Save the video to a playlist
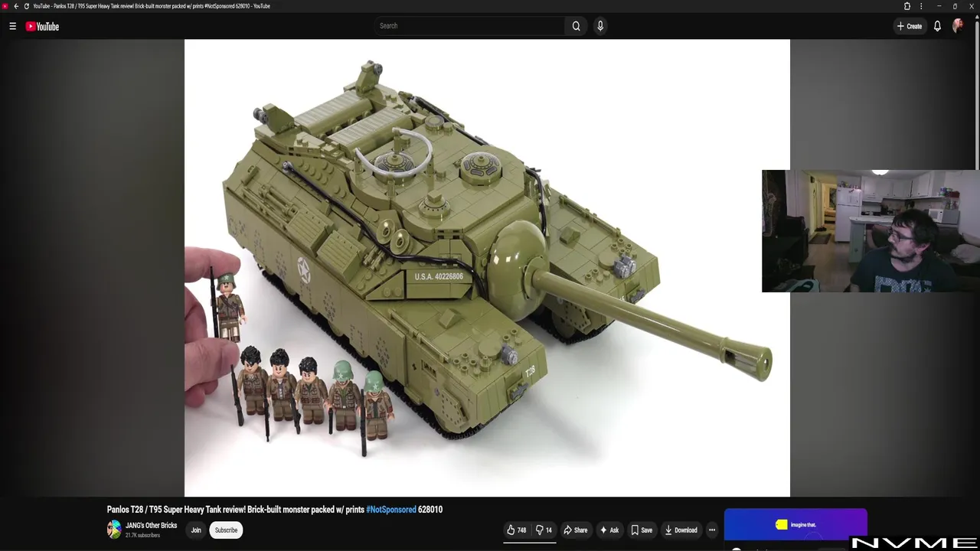The image size is (980, 551). (642, 530)
